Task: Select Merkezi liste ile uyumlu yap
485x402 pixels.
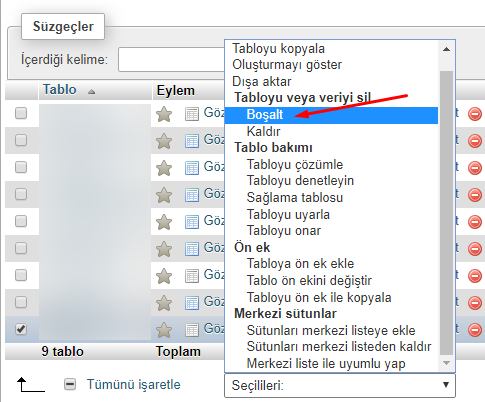Action: point(331,364)
